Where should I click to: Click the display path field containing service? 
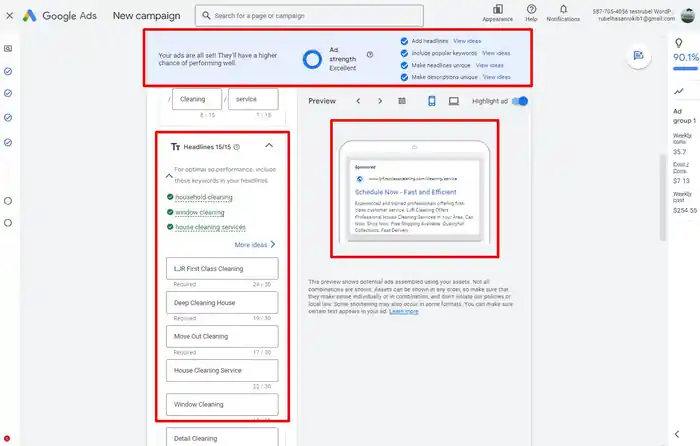(x=253, y=99)
